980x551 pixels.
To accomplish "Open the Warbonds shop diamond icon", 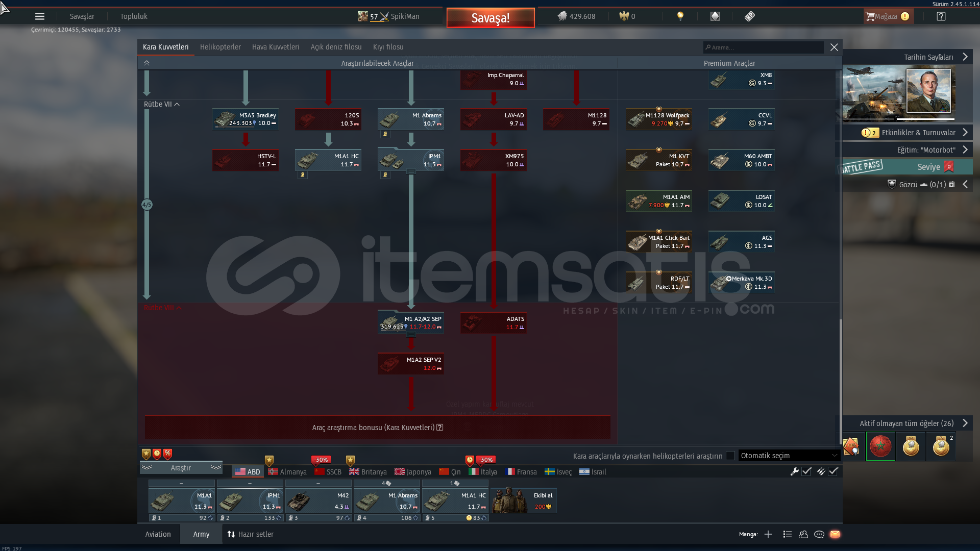I will 715,16.
